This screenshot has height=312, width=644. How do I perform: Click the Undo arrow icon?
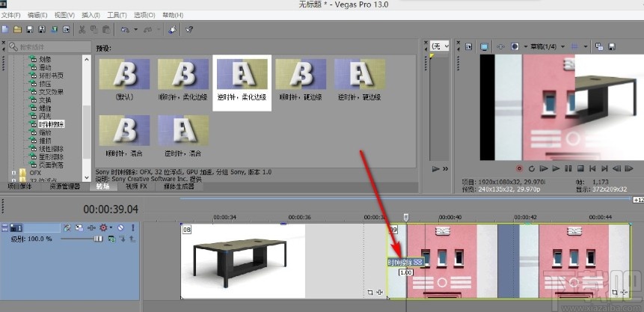point(125,30)
